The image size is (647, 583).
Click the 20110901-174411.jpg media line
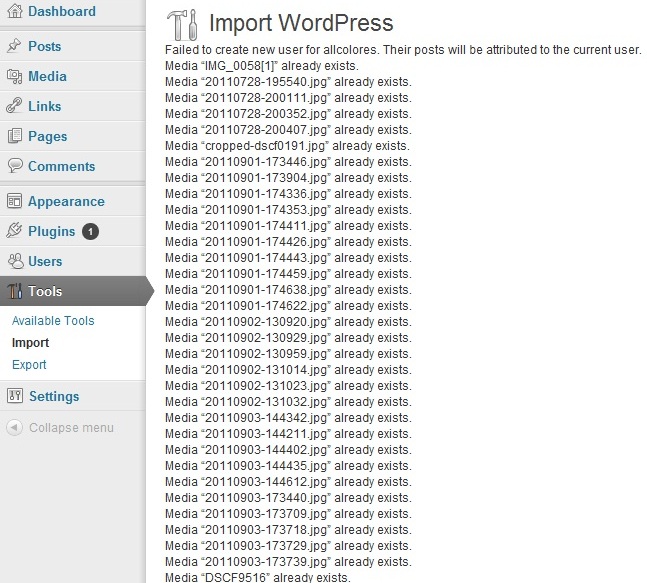(x=288, y=226)
